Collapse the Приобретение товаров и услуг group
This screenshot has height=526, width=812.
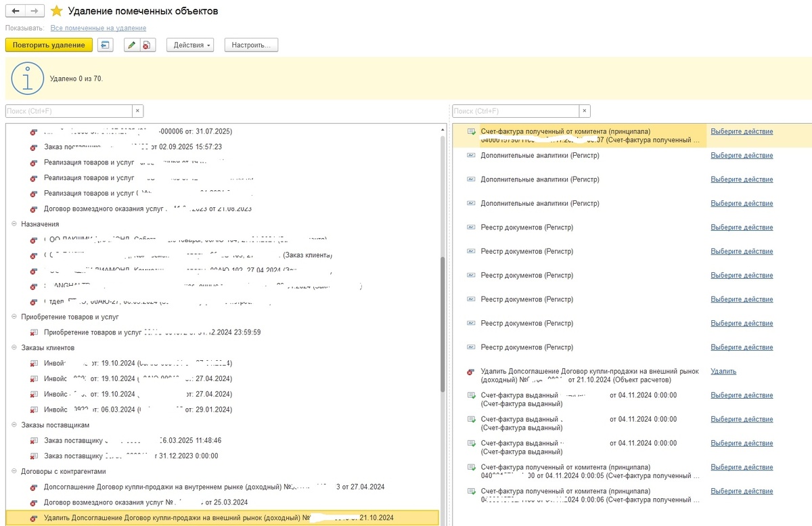point(15,317)
